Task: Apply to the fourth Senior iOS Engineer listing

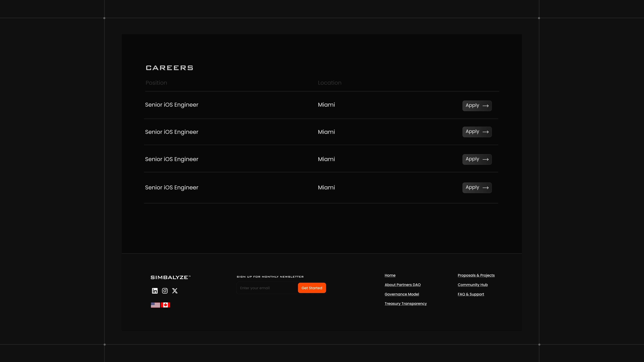Action: click(x=477, y=188)
